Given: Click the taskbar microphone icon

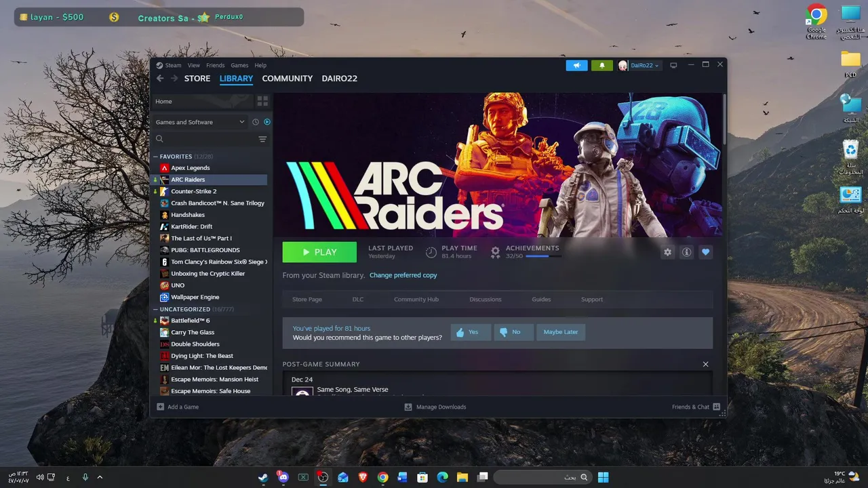Looking at the screenshot, I should click(85, 477).
